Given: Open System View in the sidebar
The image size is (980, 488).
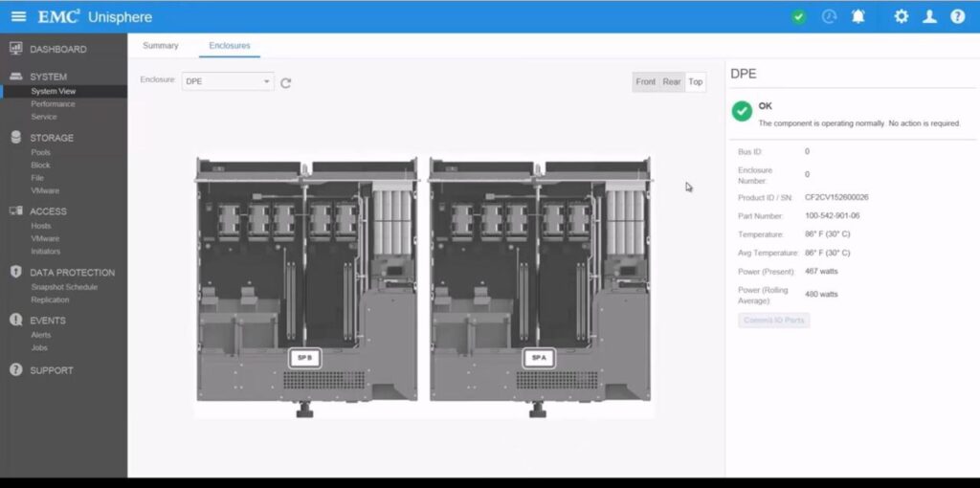Looking at the screenshot, I should 54,91.
